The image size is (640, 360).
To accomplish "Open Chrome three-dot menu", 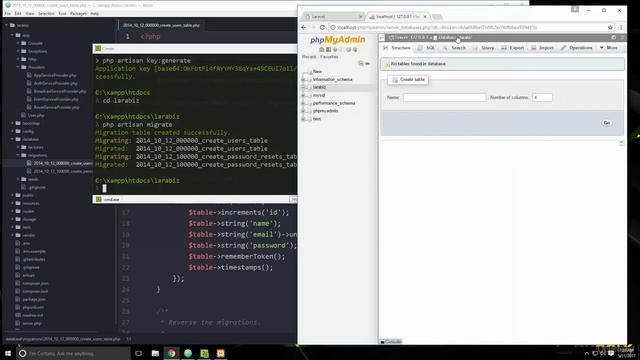I will pos(621,27).
